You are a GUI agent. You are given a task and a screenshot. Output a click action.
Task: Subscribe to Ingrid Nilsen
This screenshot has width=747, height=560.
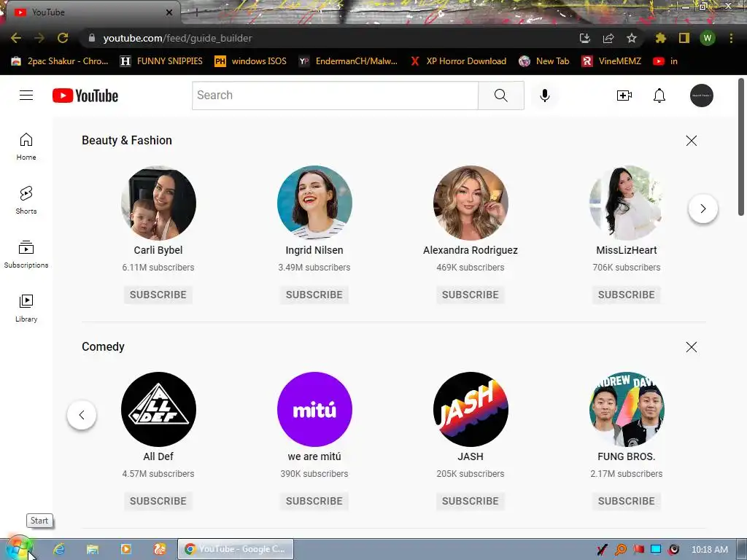314,295
